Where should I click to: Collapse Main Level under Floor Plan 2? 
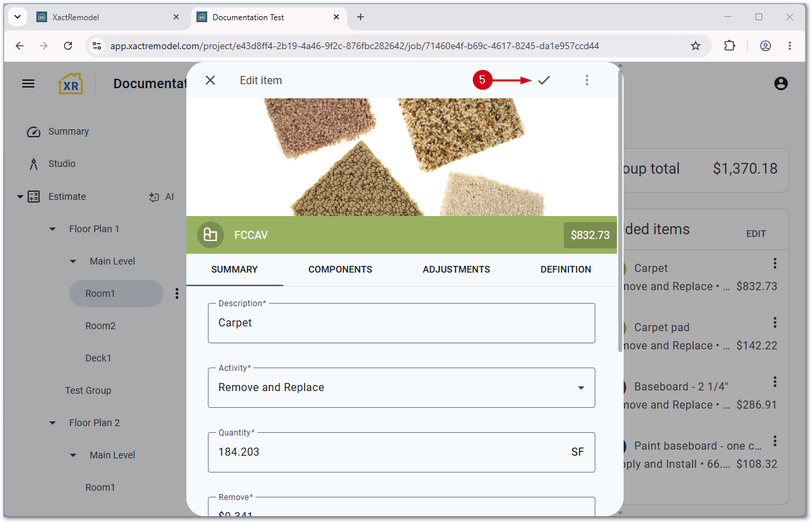pos(73,455)
